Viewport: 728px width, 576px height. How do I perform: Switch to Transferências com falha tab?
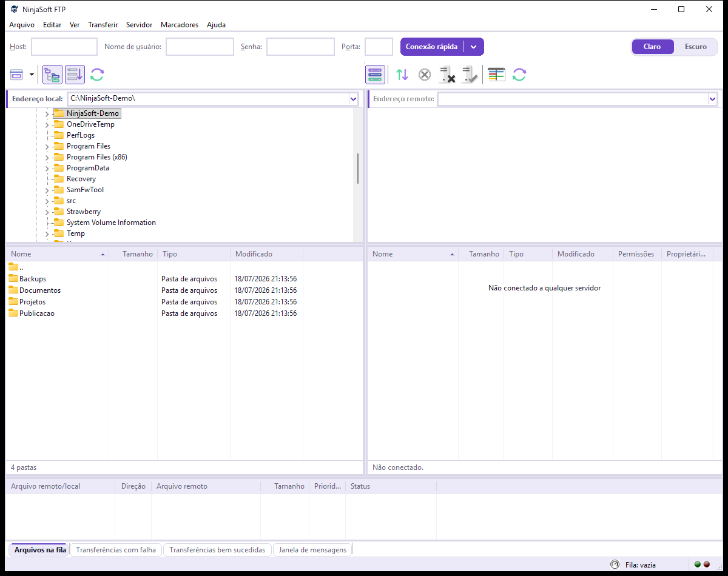pyautogui.click(x=116, y=550)
